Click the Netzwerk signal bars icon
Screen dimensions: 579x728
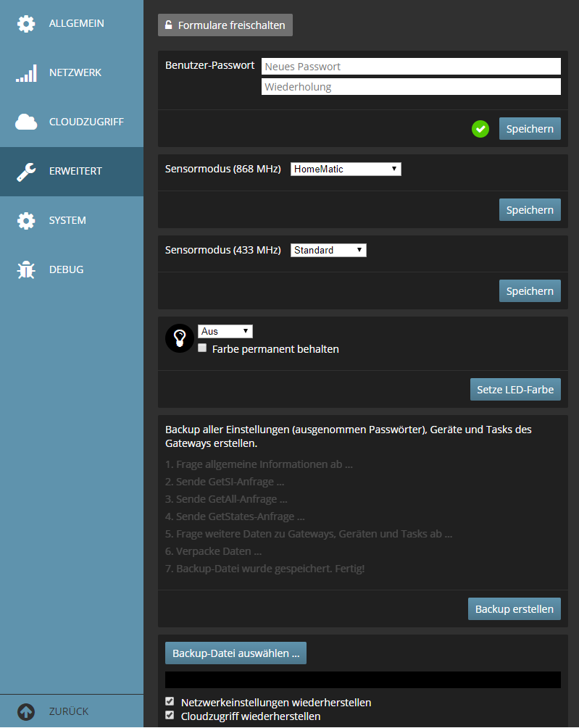point(26,73)
